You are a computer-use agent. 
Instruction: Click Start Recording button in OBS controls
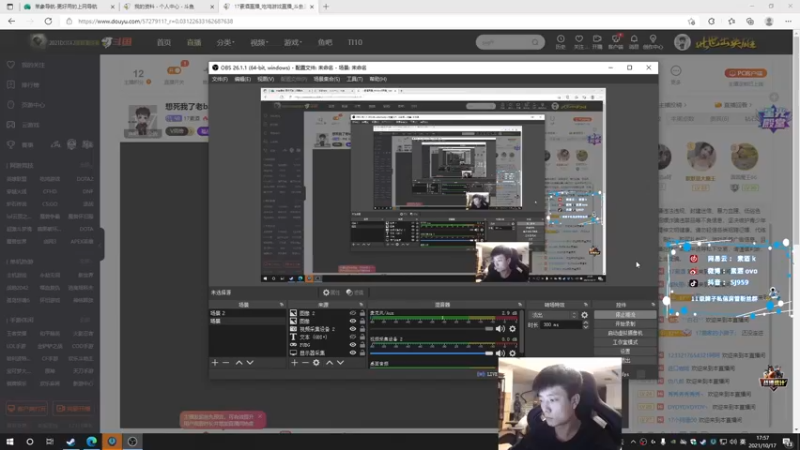click(x=625, y=324)
